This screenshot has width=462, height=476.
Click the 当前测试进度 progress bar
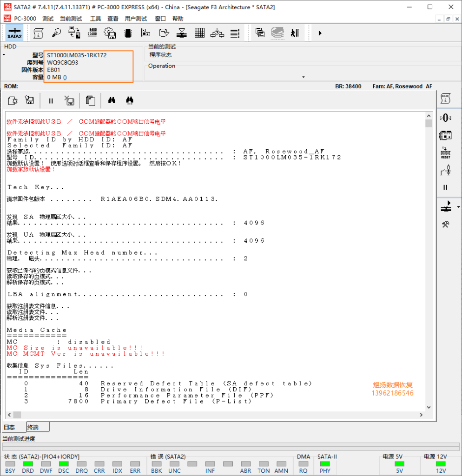tap(231, 447)
